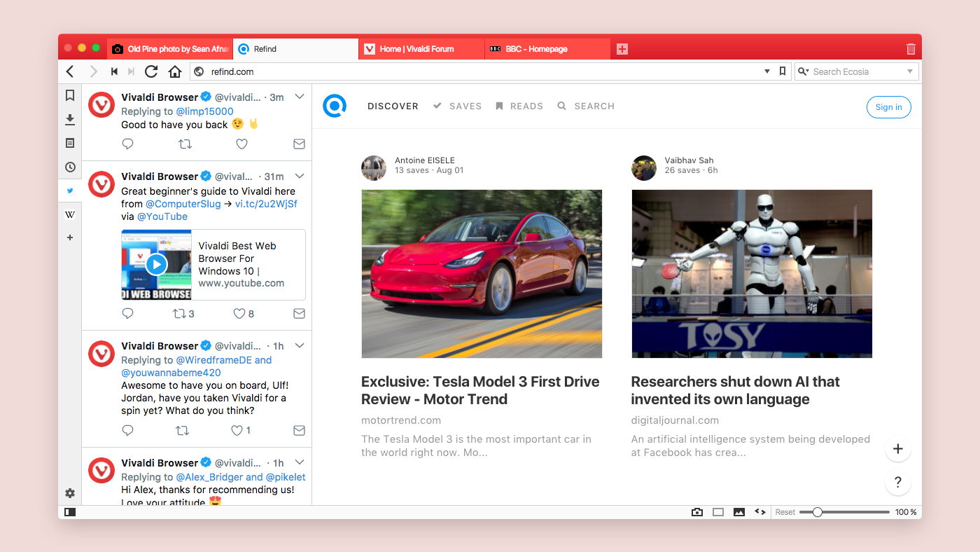Screen dimensions: 980x552
Task: Open the search engine selector
Action: coord(803,71)
